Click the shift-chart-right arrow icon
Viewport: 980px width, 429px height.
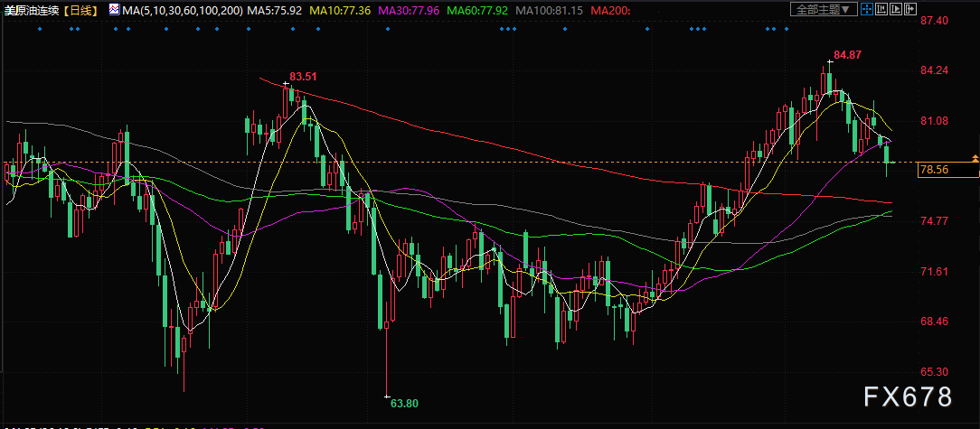pos(910,9)
